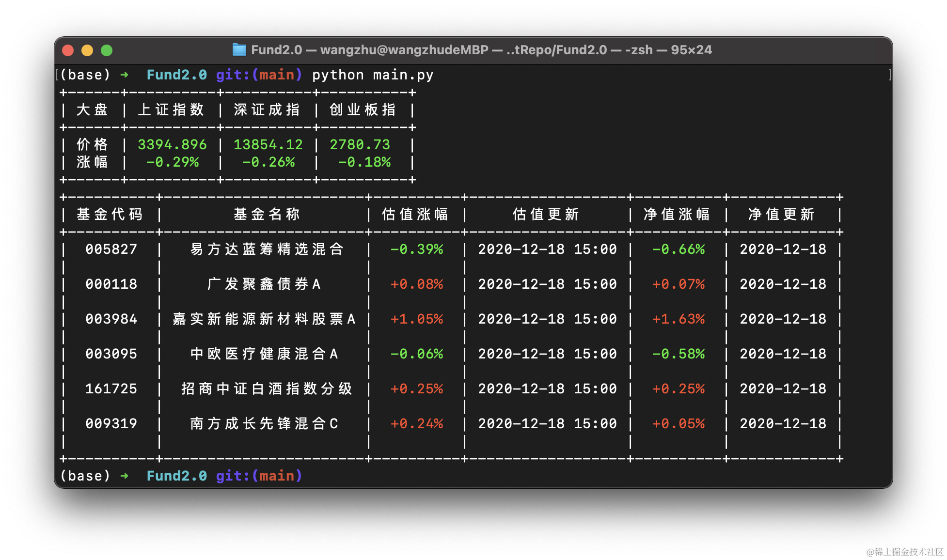Screen dimensions: 947x560
Task: Click the yellow minimize window button
Action: pyautogui.click(x=87, y=50)
